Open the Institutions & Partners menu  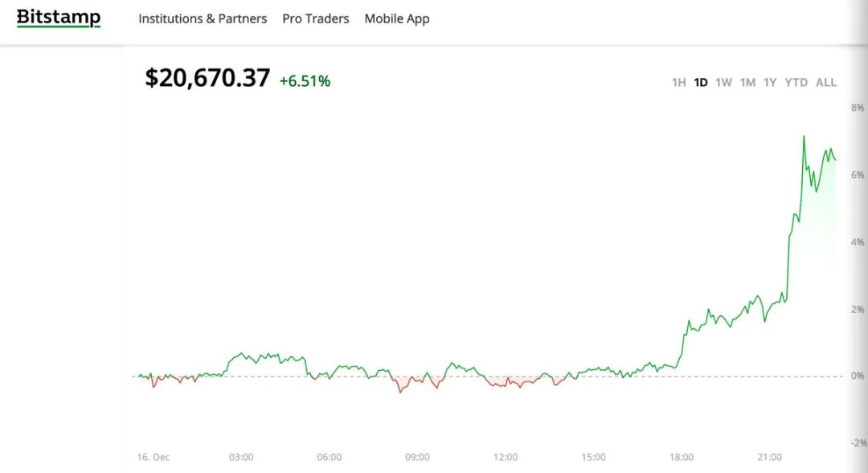pos(203,19)
